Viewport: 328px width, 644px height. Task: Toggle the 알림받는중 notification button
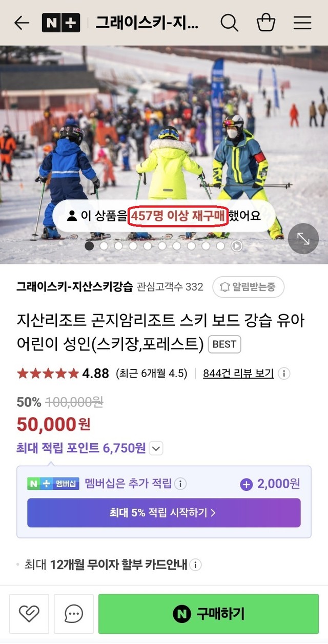point(249,287)
